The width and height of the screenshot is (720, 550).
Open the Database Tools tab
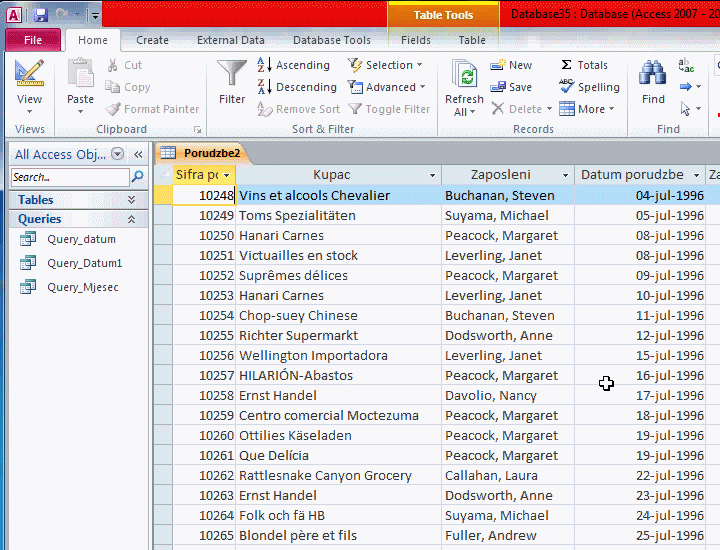[x=331, y=41]
